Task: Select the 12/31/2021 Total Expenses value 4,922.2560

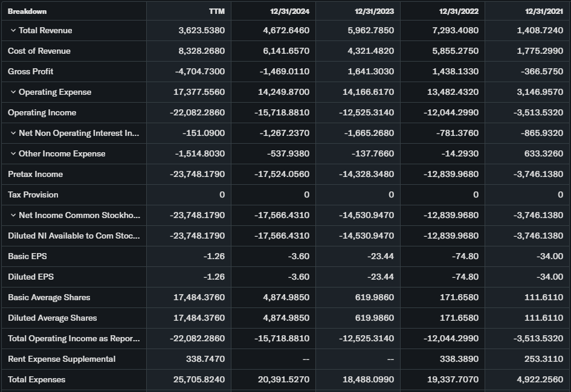Action: (540, 380)
